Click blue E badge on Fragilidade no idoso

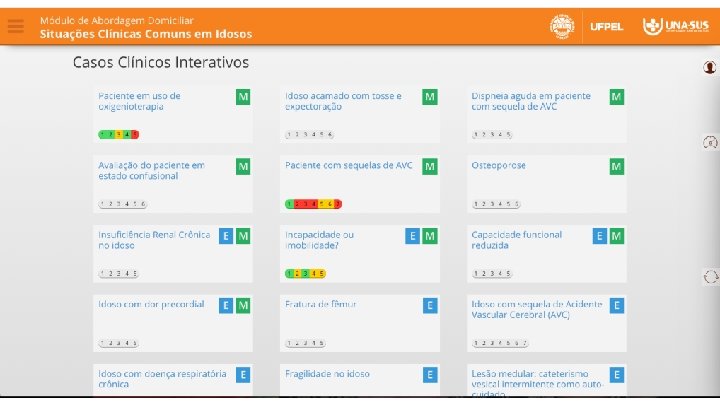[430, 374]
